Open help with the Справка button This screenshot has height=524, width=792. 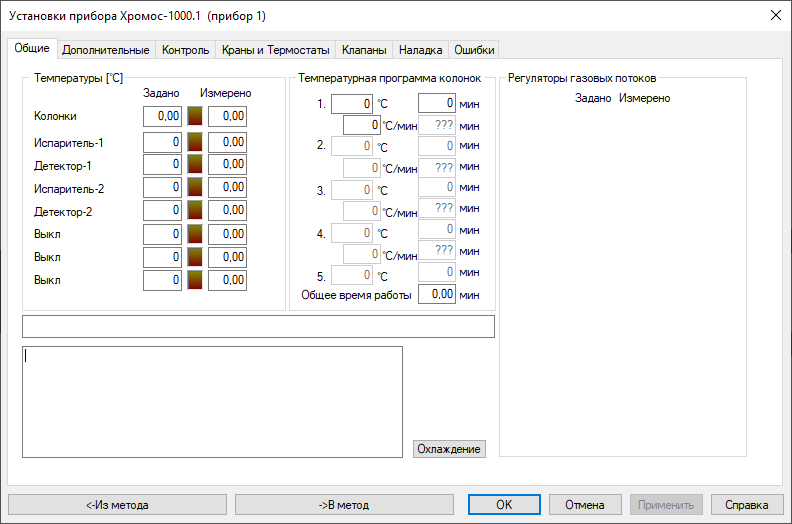coord(747,505)
